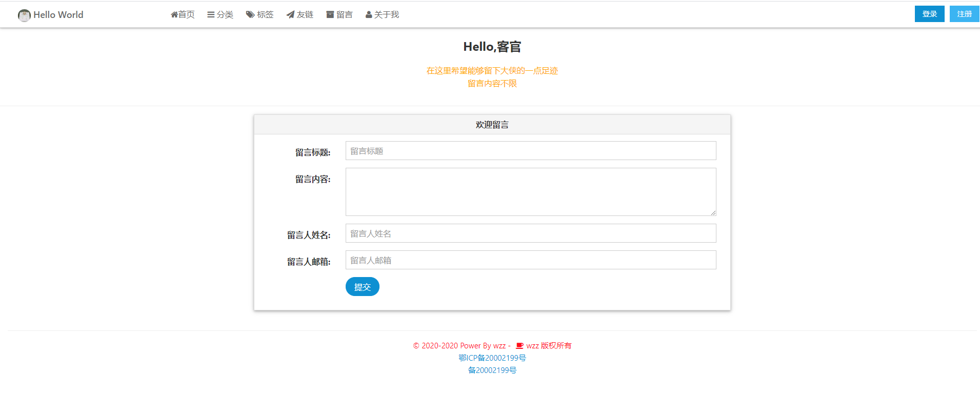Focus the 留言标题 input field

click(x=531, y=151)
